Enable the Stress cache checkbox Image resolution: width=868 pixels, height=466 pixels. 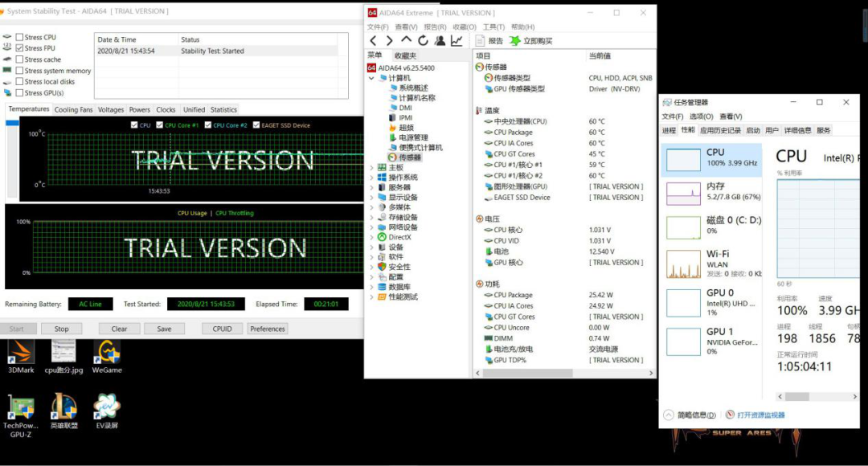coord(19,59)
